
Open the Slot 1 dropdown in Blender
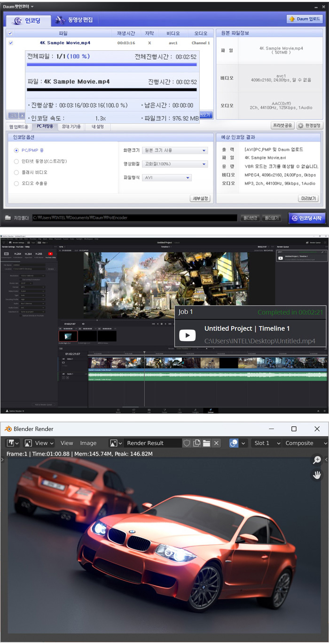(266, 443)
